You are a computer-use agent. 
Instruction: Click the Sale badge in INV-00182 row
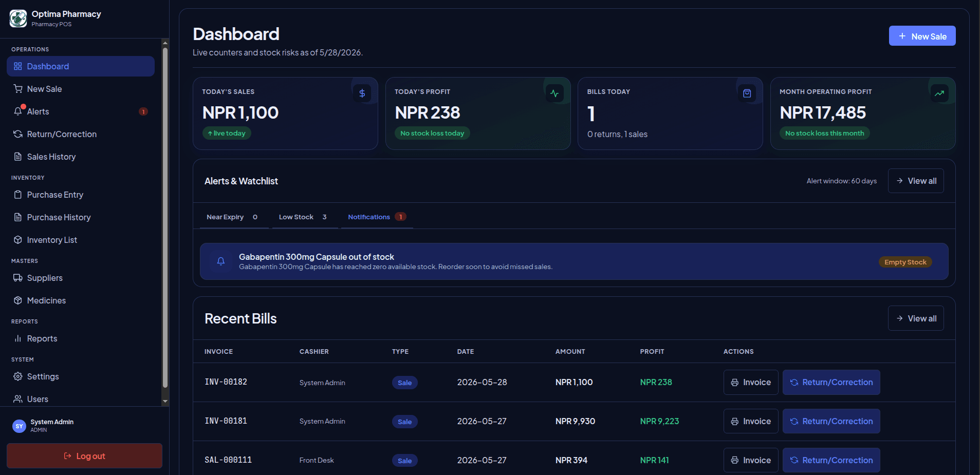(405, 383)
